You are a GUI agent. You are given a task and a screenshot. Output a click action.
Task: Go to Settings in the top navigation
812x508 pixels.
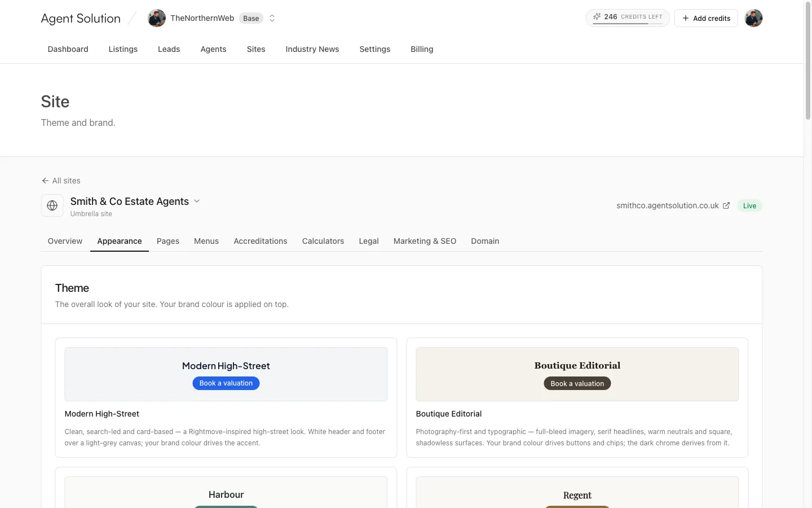coord(374,49)
